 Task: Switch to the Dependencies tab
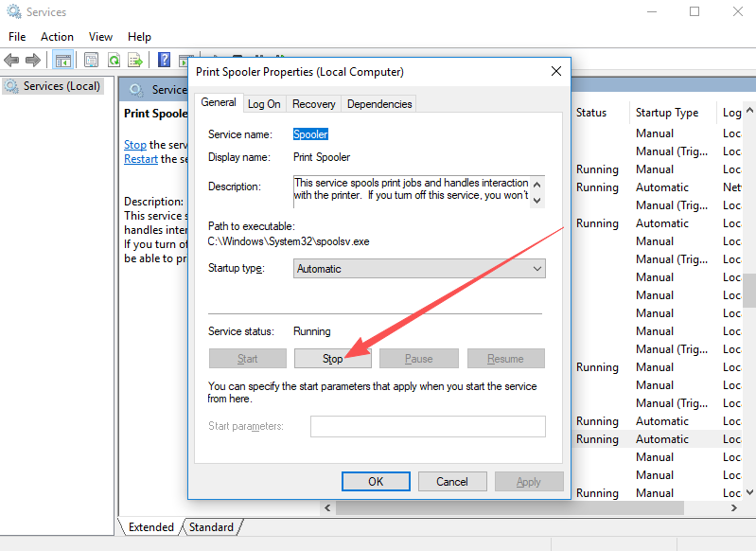[379, 104]
